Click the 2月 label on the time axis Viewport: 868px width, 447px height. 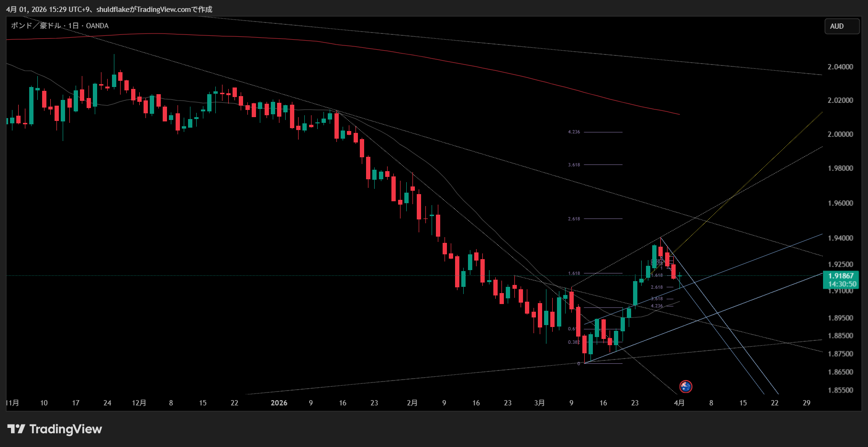click(412, 403)
